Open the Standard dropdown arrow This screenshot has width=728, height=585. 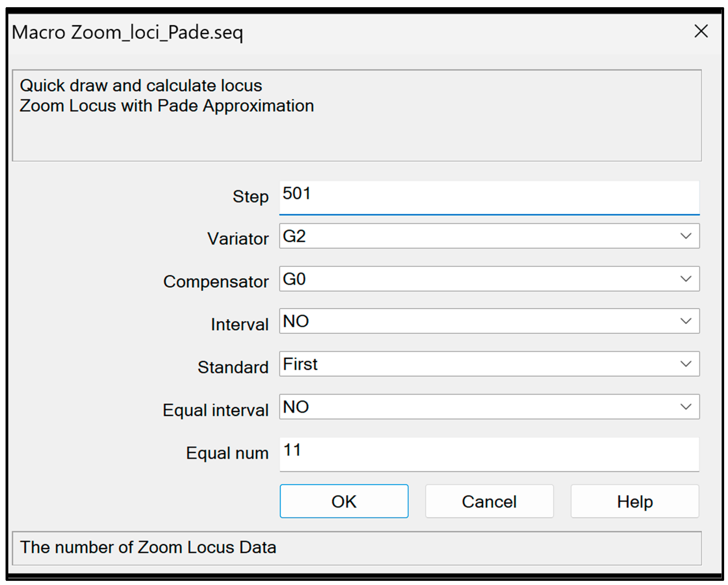[685, 364]
